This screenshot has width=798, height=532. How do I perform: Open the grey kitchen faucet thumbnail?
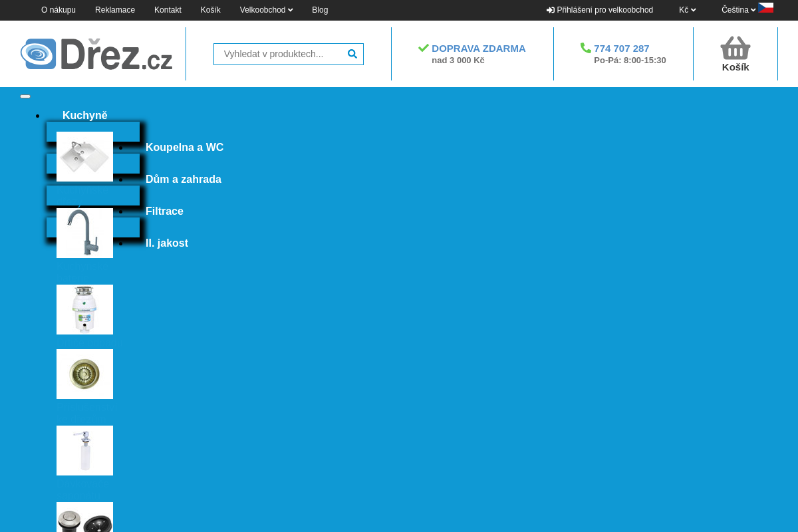84,233
